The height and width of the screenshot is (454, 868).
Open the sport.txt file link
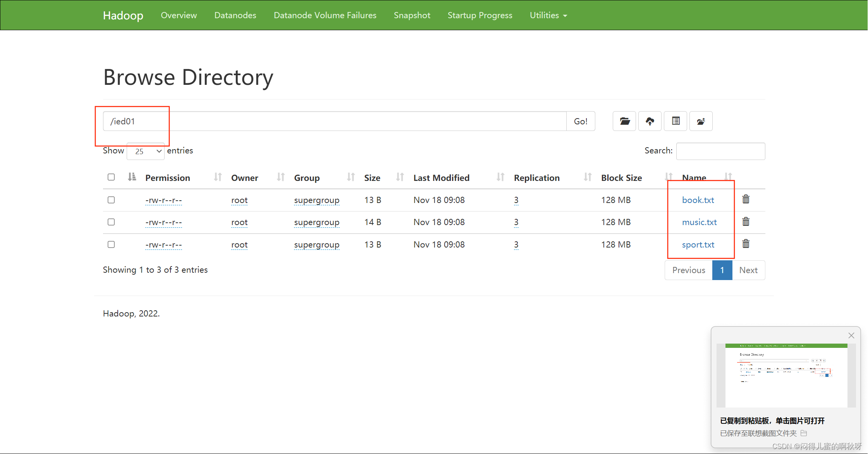(698, 245)
